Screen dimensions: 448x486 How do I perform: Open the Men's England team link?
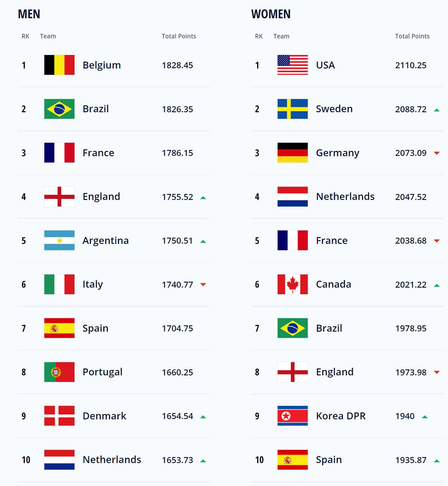(101, 196)
